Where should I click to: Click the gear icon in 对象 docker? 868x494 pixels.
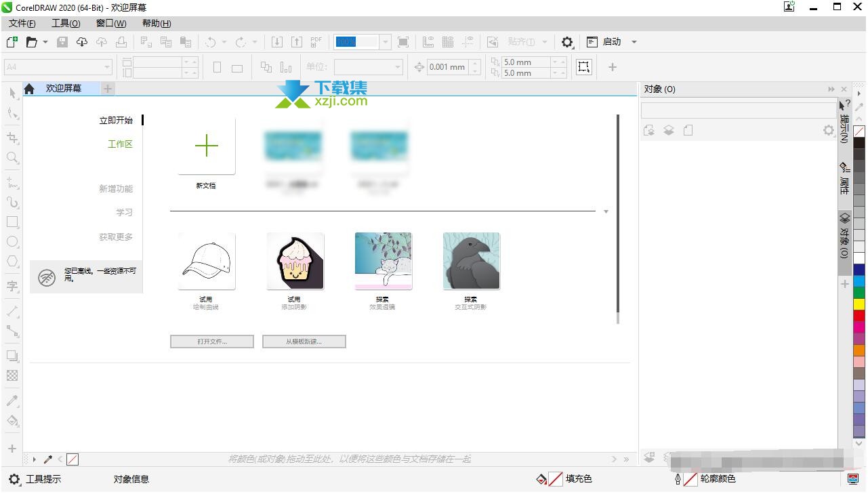pos(828,130)
